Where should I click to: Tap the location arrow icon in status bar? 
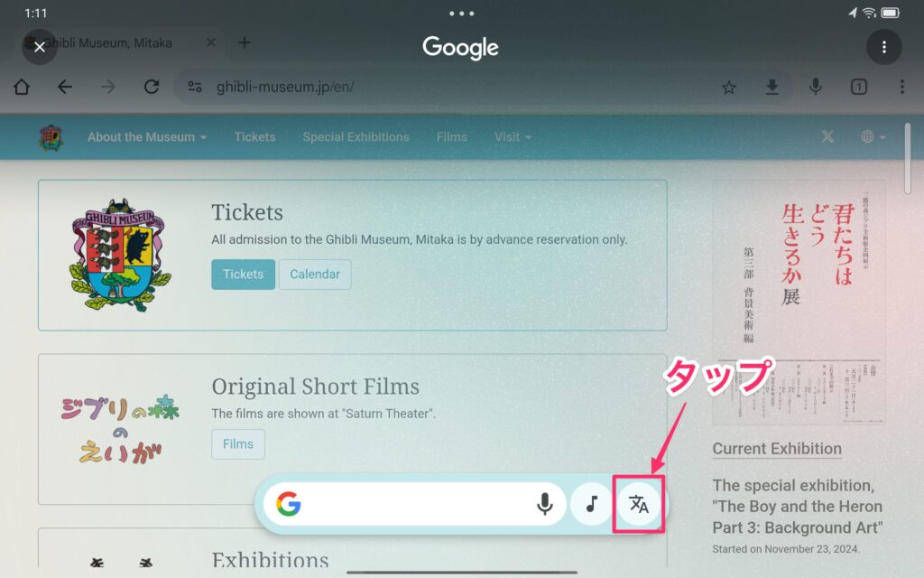(x=853, y=13)
